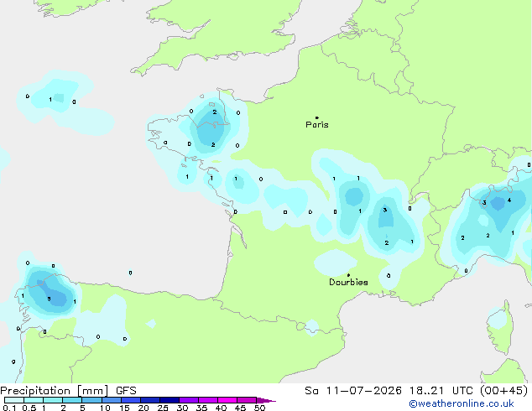Click the Dourbies location dot marker

(348, 275)
